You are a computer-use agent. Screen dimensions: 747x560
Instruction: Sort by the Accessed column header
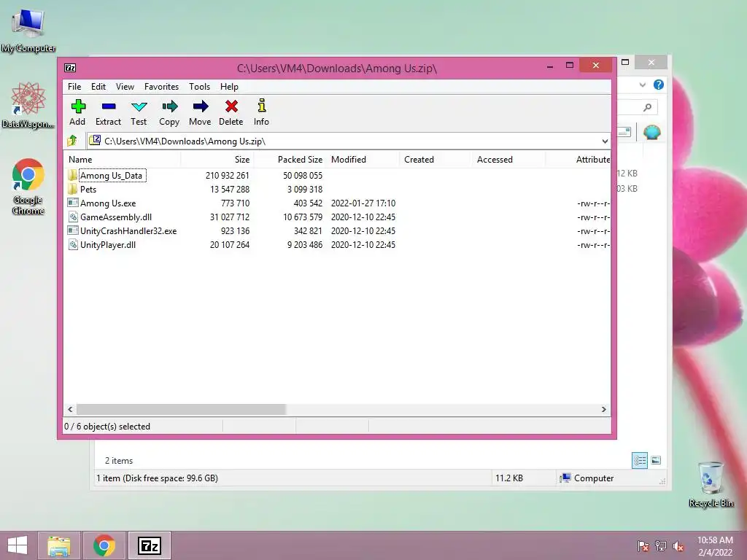[508, 160]
